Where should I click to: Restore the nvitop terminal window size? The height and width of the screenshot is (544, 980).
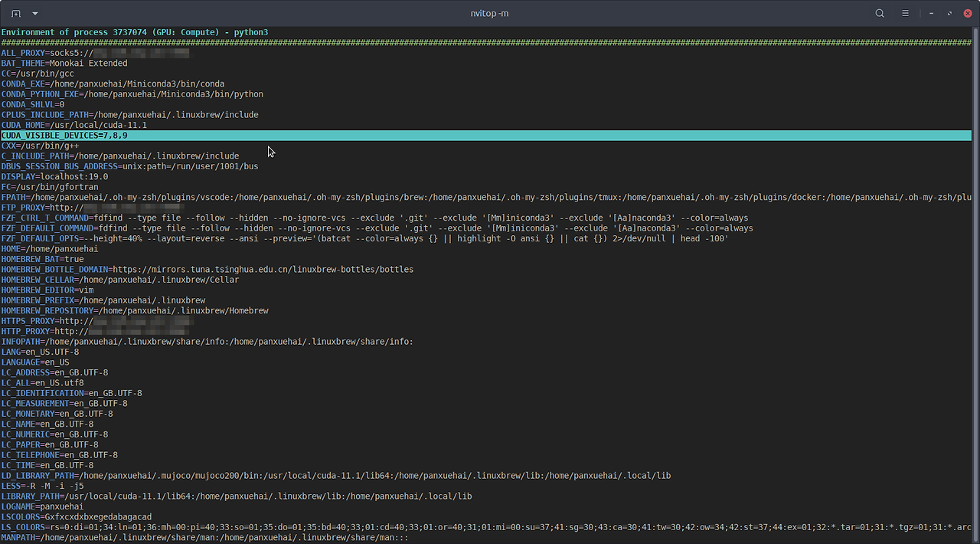[950, 13]
